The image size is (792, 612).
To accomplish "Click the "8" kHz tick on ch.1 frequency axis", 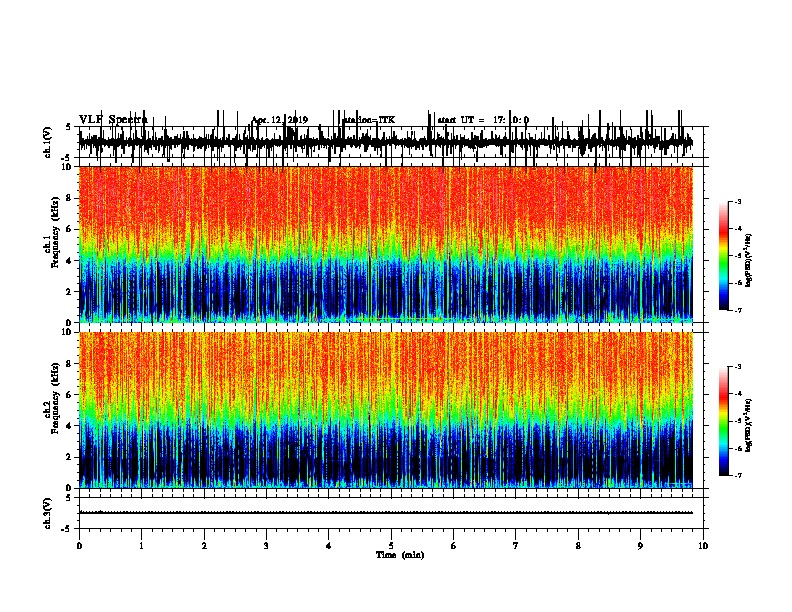I will click(69, 198).
